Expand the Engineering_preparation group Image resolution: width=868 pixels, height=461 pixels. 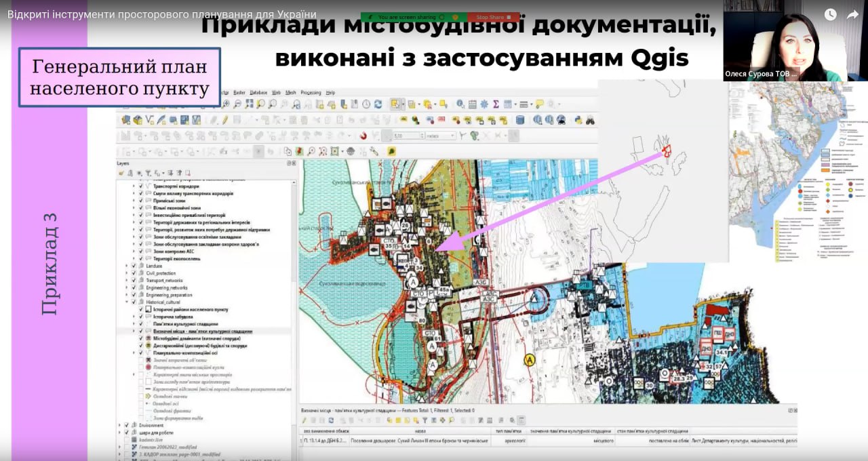click(126, 295)
